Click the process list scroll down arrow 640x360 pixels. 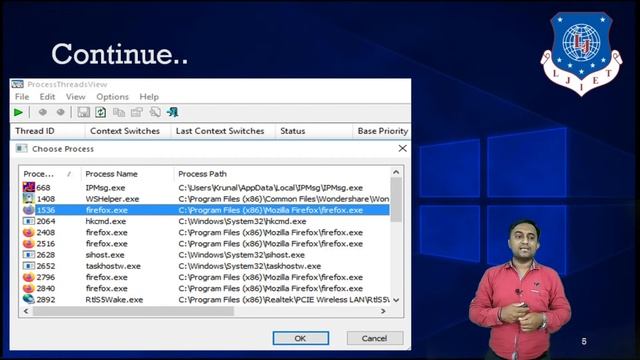click(396, 300)
